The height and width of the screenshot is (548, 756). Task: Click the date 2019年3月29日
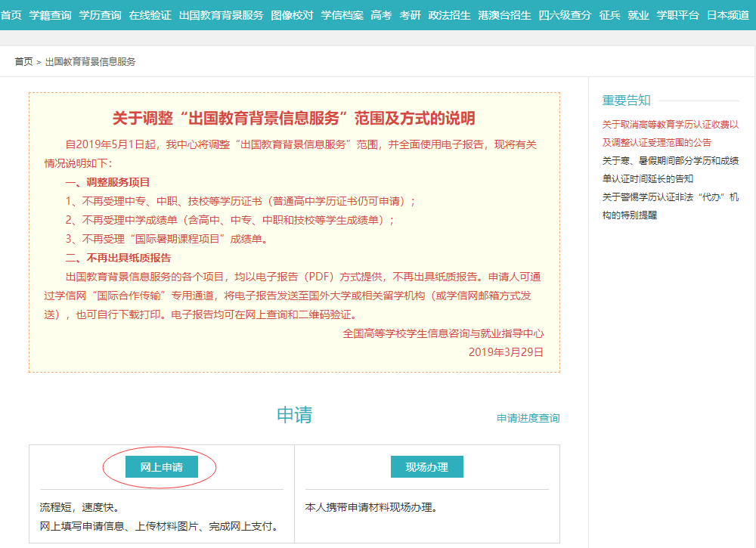(x=507, y=352)
